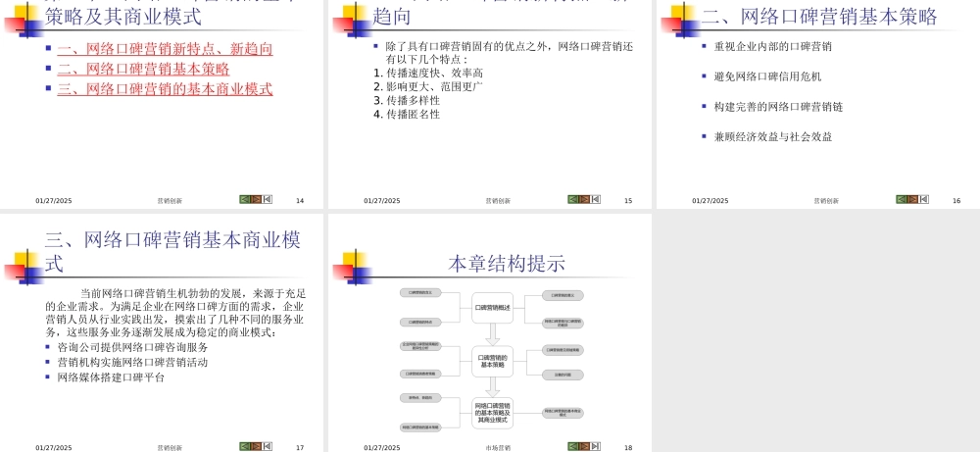The height and width of the screenshot is (452, 980).
Task: Click the white bar-arrow action button on slide 18
Action: [x=596, y=446]
